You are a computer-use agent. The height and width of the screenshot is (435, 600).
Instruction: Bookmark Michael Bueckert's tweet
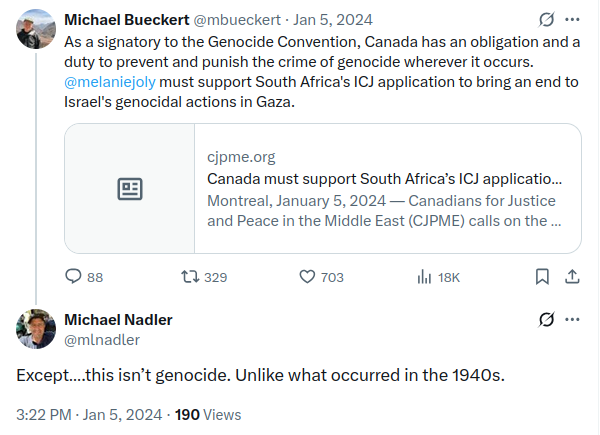(x=542, y=276)
